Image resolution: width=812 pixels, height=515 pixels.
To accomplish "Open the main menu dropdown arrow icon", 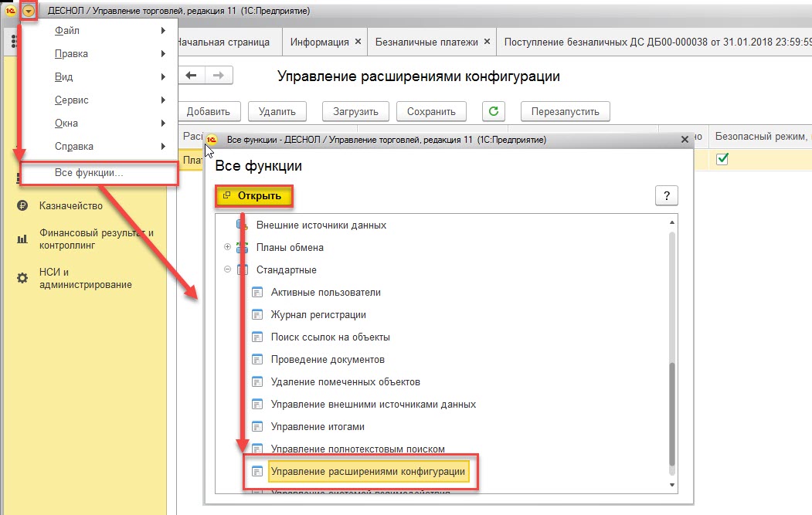I will (29, 10).
